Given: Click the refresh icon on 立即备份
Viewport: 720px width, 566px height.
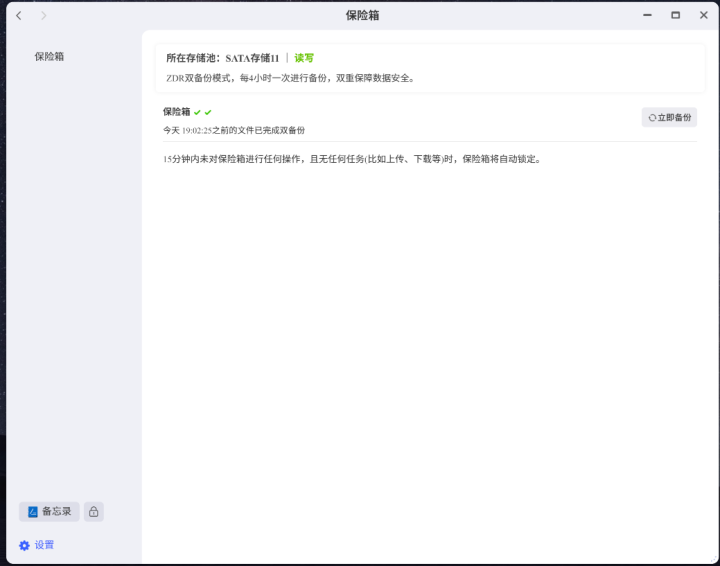Looking at the screenshot, I should [x=652, y=117].
